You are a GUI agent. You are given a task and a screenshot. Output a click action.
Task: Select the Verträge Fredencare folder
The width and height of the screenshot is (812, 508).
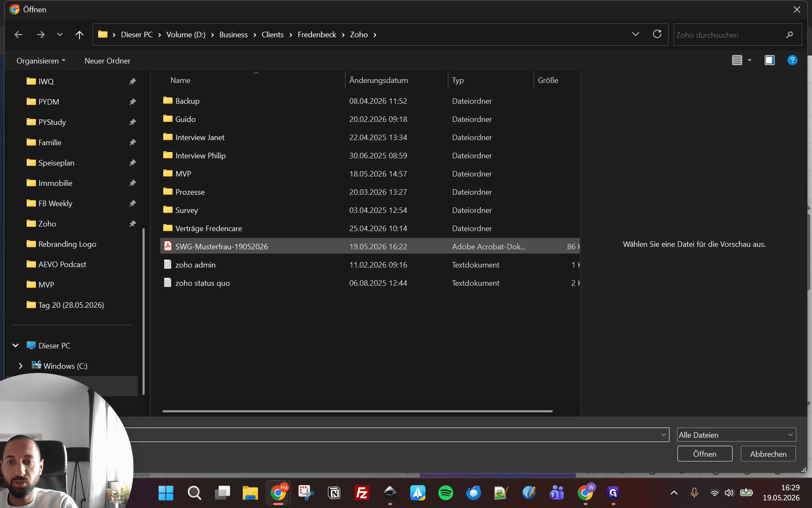click(x=370, y=228)
